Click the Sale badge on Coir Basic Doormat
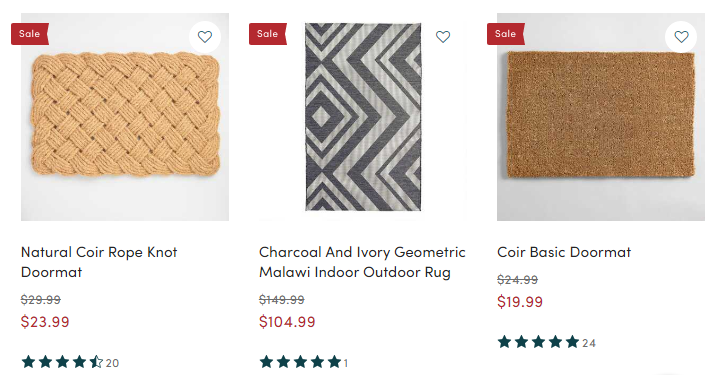Image resolution: width=712 pixels, height=375 pixels. [x=505, y=34]
